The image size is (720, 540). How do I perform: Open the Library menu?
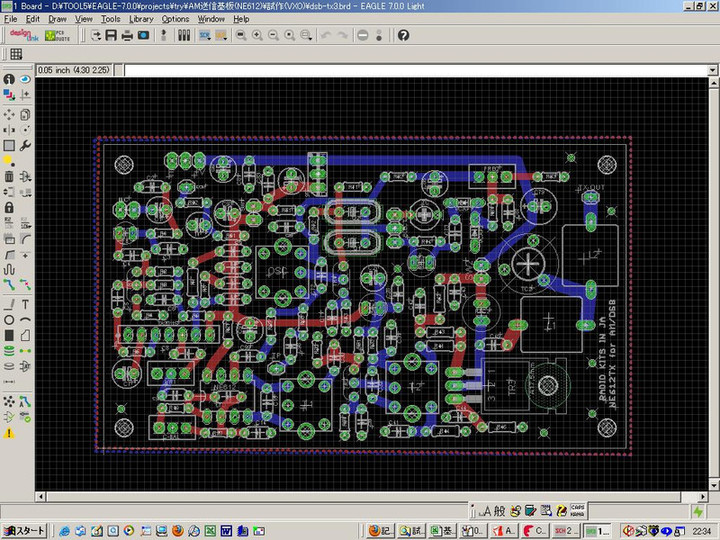(141, 19)
